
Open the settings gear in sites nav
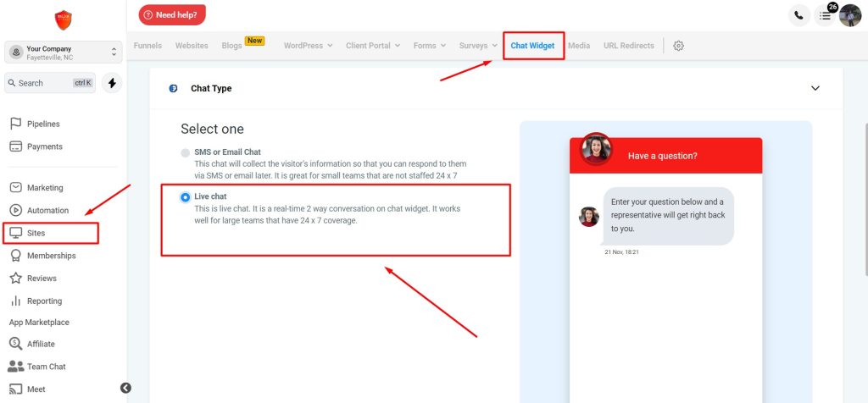[678, 46]
